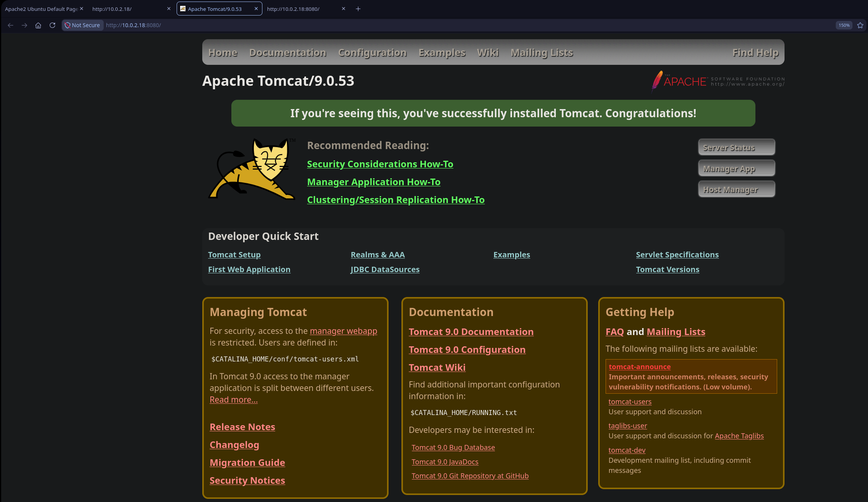
Task: Click the Tomcat cat logo image
Action: tap(252, 169)
